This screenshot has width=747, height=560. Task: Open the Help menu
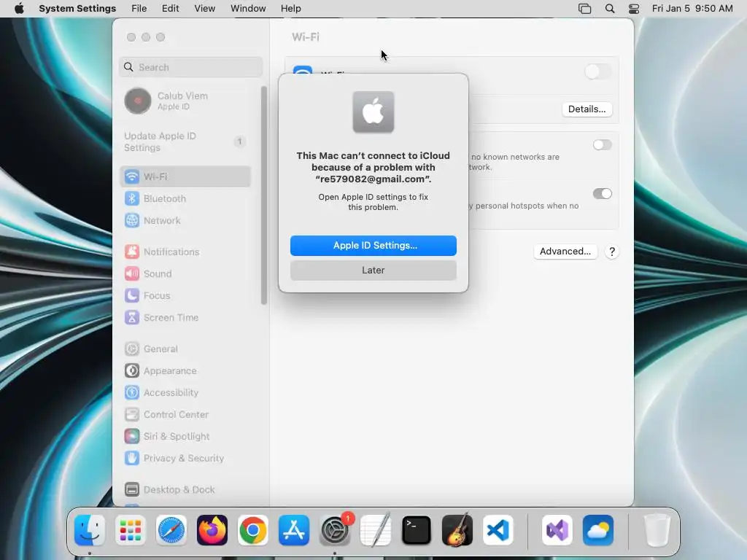(290, 9)
